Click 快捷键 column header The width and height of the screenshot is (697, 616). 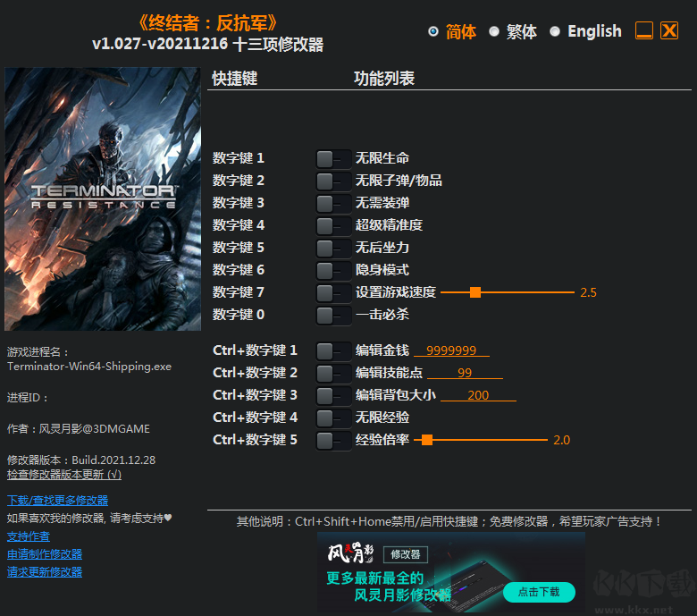pyautogui.click(x=235, y=79)
